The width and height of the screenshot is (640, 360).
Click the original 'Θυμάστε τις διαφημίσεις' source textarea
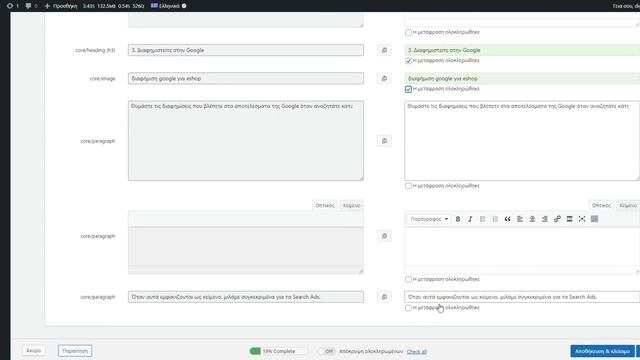click(x=246, y=141)
